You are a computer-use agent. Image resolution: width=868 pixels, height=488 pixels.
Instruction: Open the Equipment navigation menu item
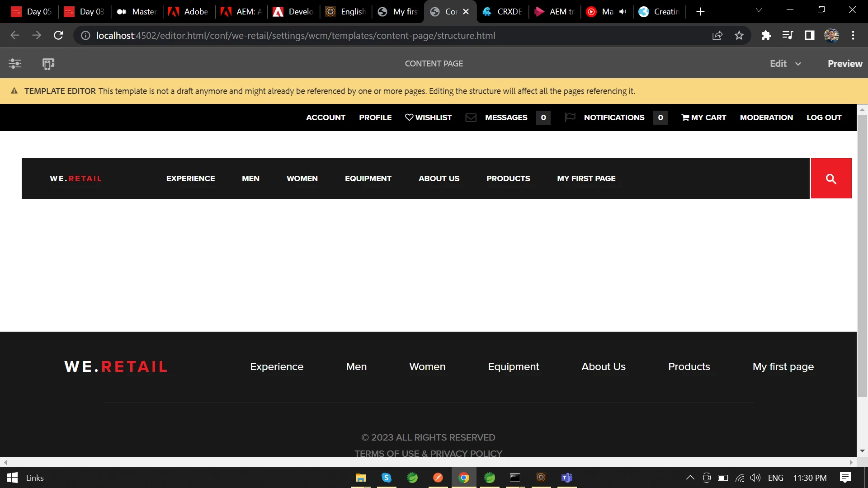tap(368, 178)
